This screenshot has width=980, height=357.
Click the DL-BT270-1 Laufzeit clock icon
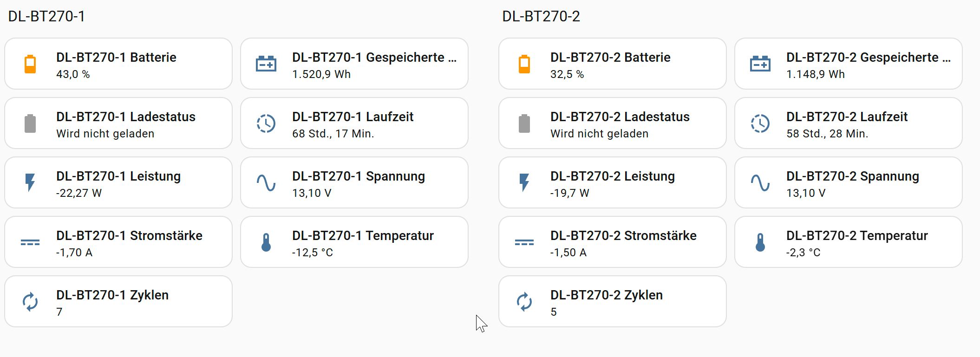pos(266,123)
